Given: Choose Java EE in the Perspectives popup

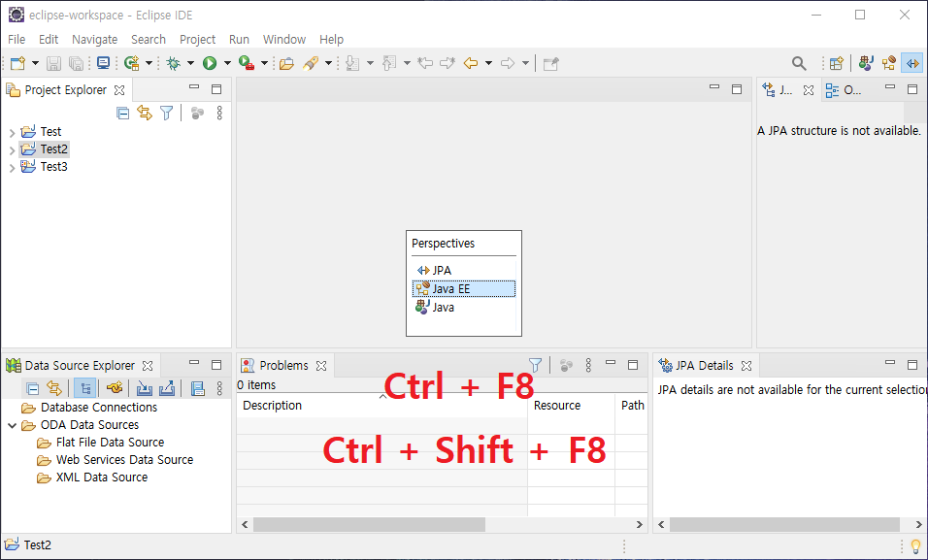Looking at the screenshot, I should [464, 289].
